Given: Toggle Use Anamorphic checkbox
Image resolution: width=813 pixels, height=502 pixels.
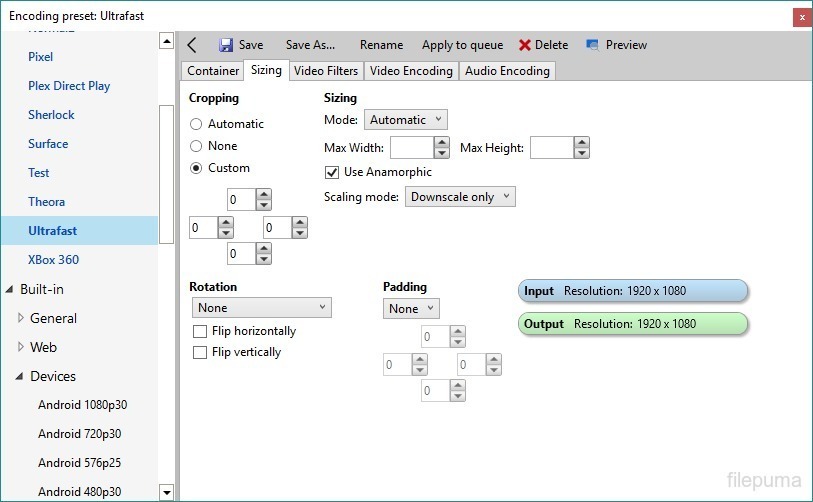Looking at the screenshot, I should click(333, 172).
